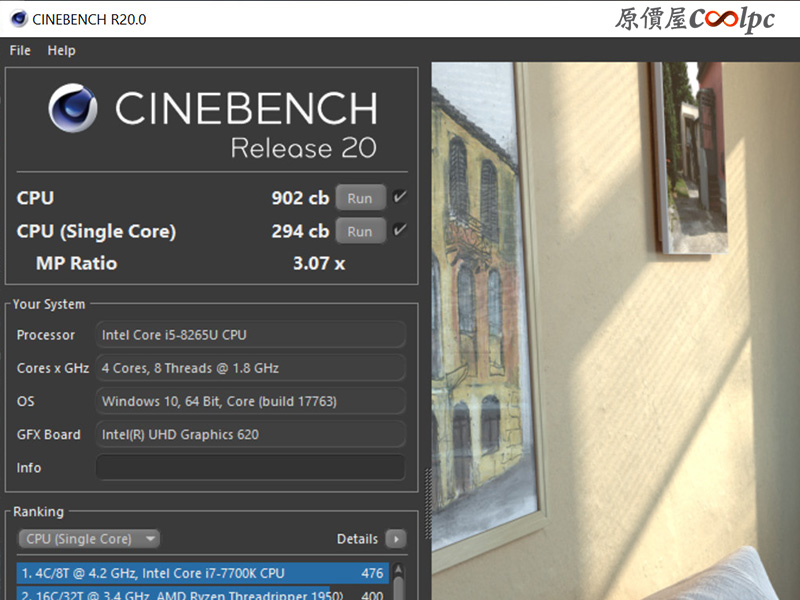800x600 pixels.
Task: Toggle the CPU test checkbox
Action: (399, 197)
